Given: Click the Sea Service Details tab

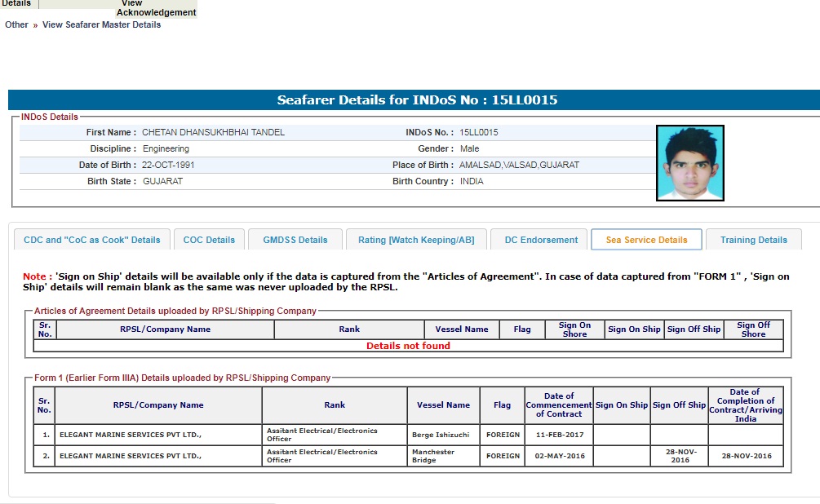Looking at the screenshot, I should [646, 240].
